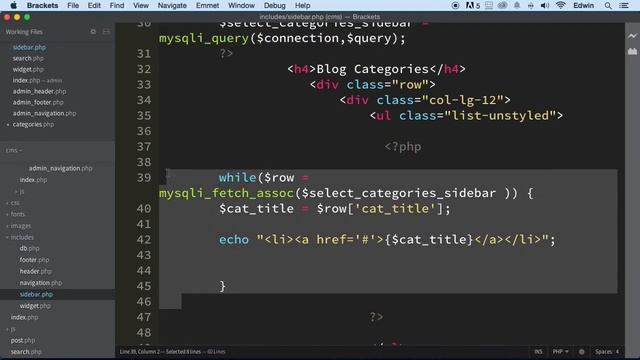Open admin index.php in project tree
The height and width of the screenshot is (360, 640).
point(33,180)
